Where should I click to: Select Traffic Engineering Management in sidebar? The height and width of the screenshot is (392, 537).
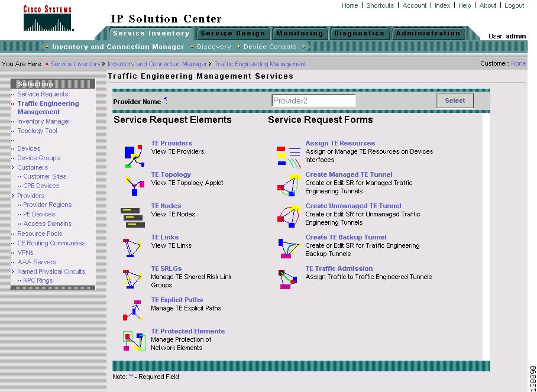[48, 108]
